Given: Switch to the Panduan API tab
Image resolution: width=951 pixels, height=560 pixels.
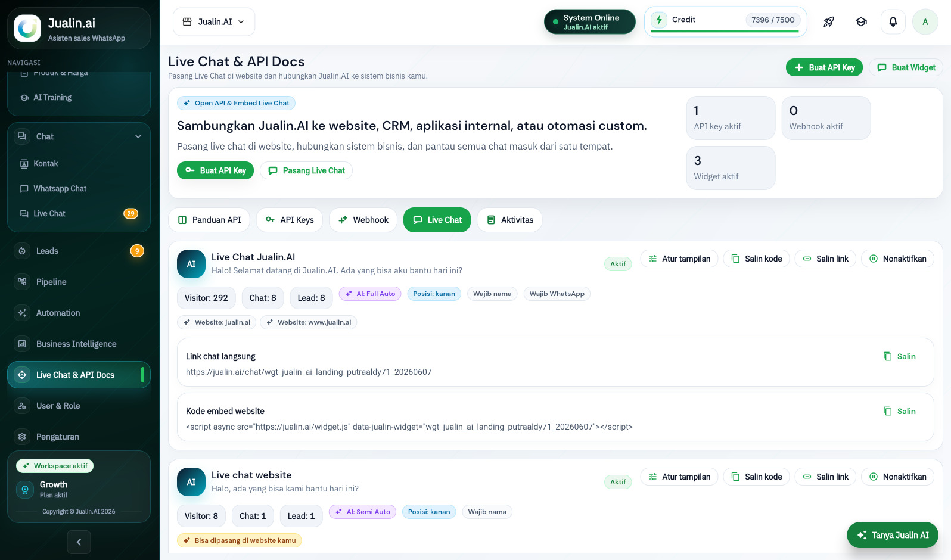Looking at the screenshot, I should [209, 220].
